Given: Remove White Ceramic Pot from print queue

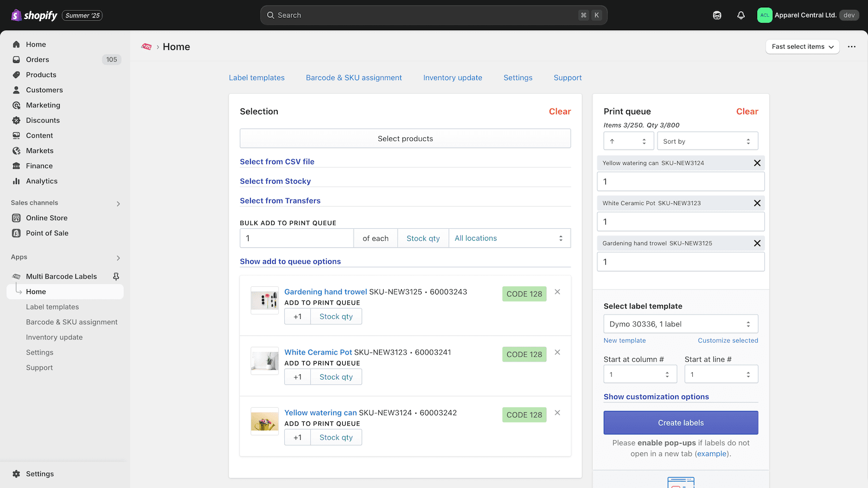Looking at the screenshot, I should click(x=757, y=203).
